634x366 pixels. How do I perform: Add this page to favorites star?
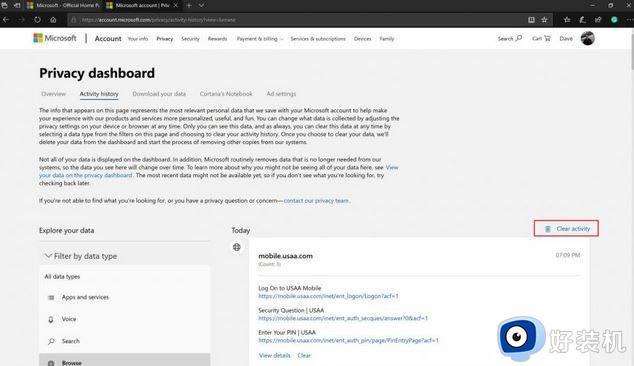tap(544, 19)
